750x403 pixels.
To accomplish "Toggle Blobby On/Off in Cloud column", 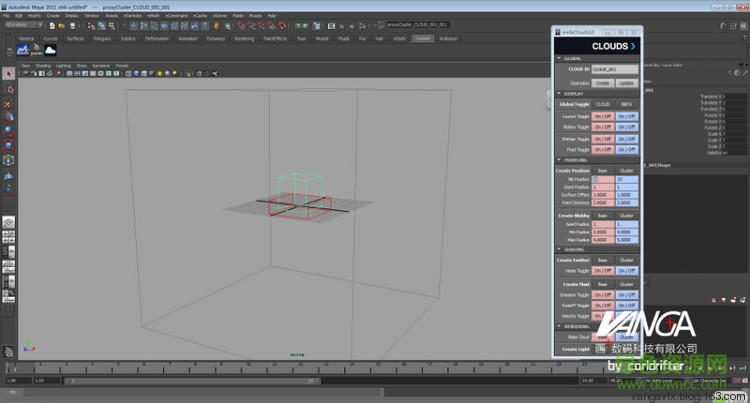I will click(602, 127).
